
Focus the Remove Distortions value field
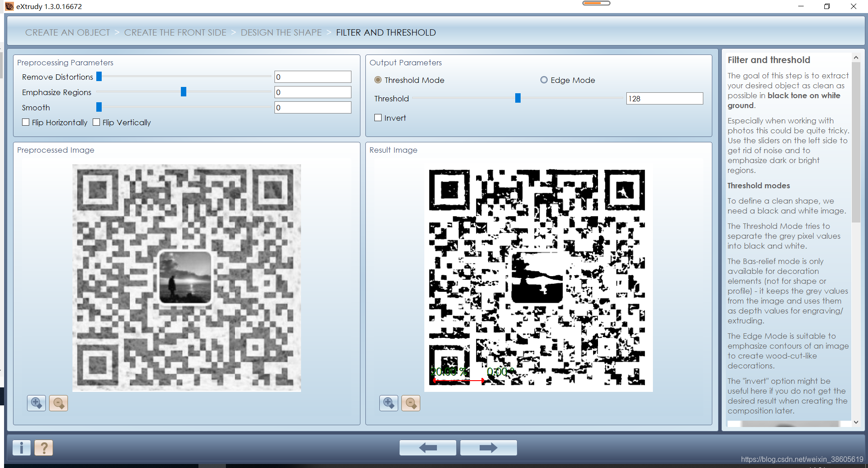coord(313,77)
